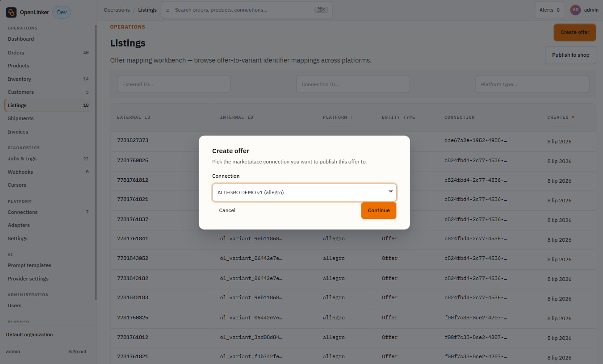Open Customers in sidebar

pos(48,92)
